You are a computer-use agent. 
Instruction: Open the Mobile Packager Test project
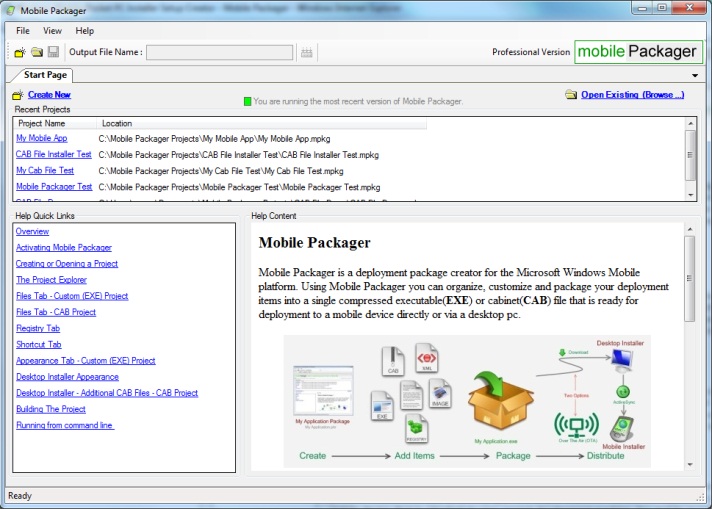click(x=54, y=187)
